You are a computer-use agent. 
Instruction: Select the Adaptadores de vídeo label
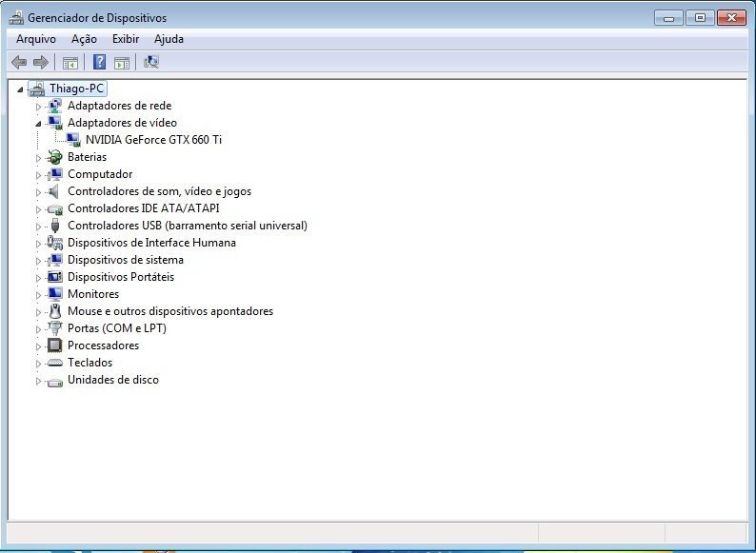click(x=122, y=123)
